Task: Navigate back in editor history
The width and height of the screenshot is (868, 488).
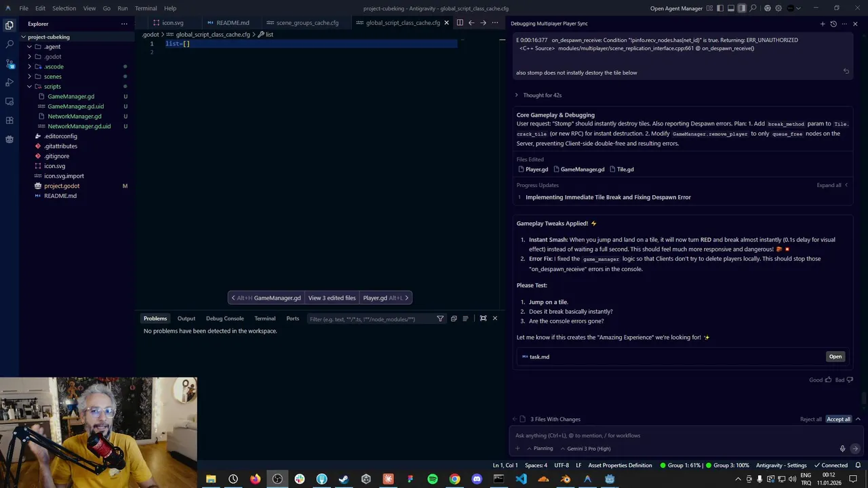Action: tap(471, 22)
